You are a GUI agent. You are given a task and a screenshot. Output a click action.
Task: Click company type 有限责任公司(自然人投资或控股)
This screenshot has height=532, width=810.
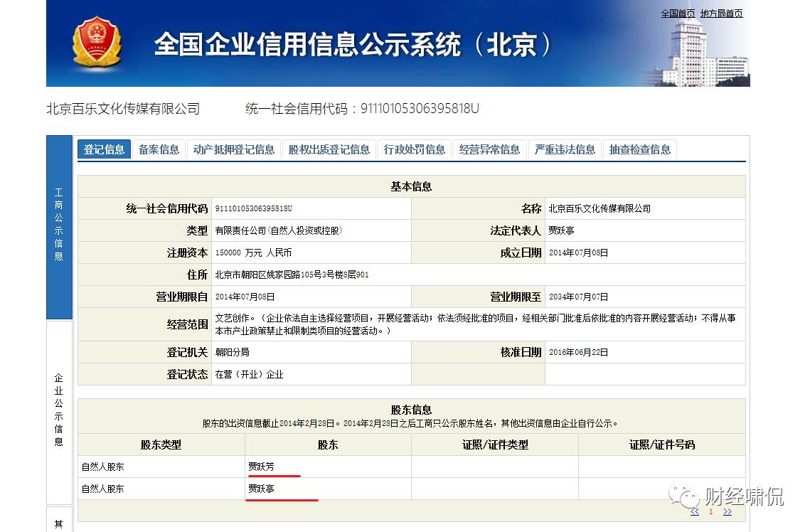click(x=279, y=230)
